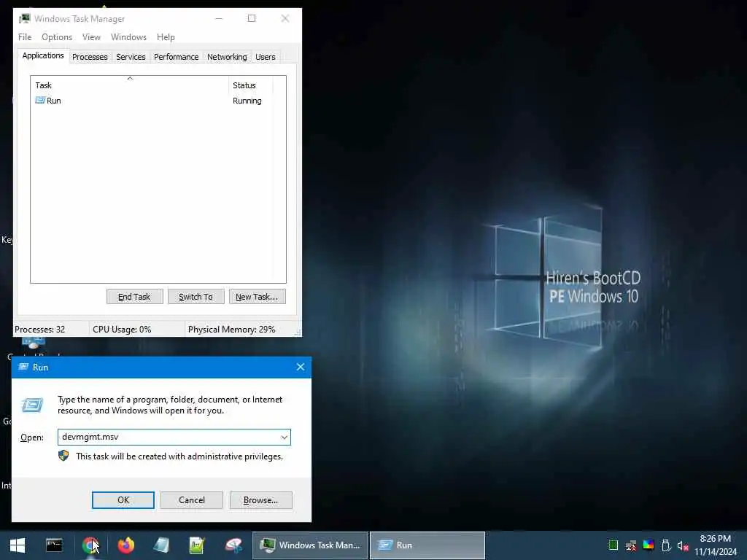Switch to the Applications tab
747x560 pixels.
[x=43, y=55]
